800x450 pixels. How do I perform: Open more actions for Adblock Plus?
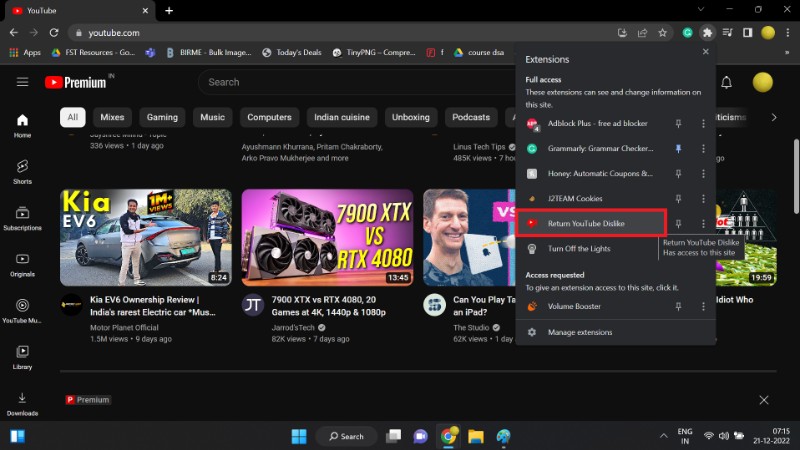coord(703,124)
